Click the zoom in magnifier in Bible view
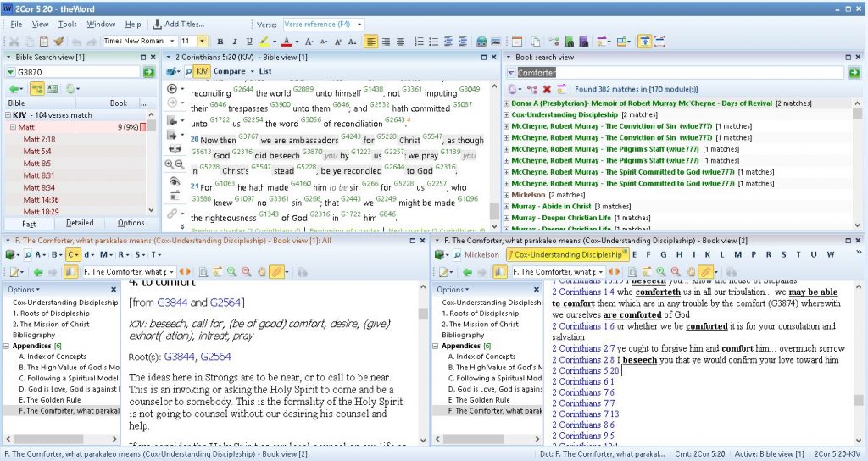This screenshot has width=868, height=461. pyautogui.click(x=169, y=164)
